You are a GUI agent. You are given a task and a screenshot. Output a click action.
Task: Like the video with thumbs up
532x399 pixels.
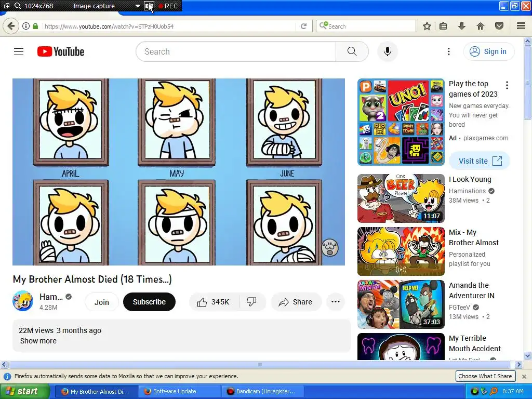(202, 302)
